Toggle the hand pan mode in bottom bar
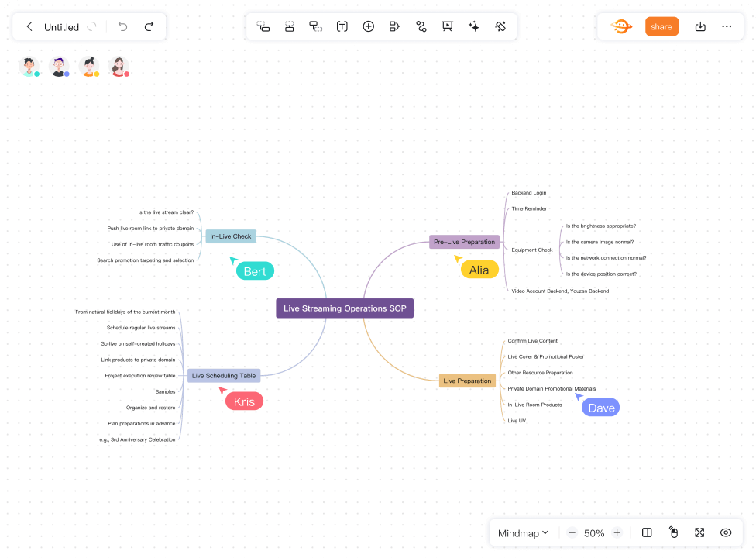 pos(673,532)
